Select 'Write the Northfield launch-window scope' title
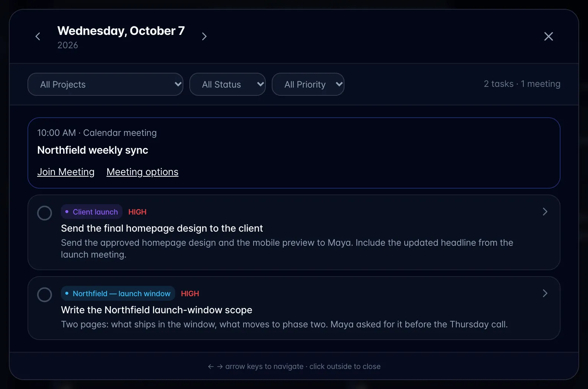588x389 pixels. (157, 310)
